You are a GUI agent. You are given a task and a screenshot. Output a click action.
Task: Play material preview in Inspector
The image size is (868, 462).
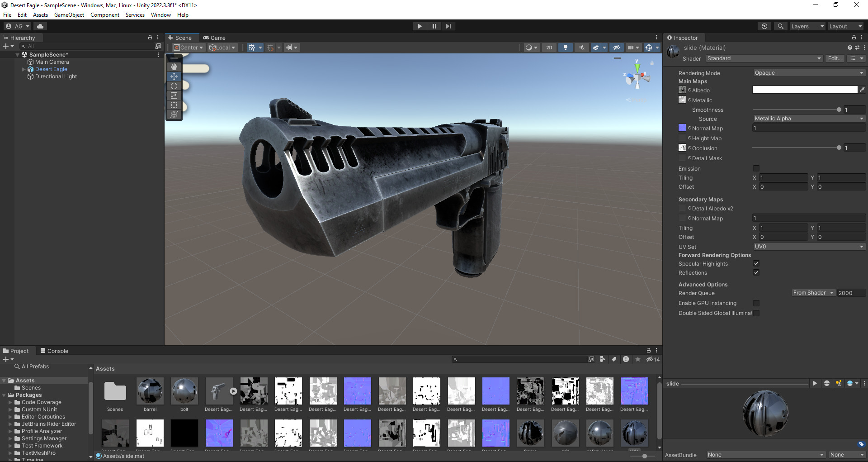point(815,383)
